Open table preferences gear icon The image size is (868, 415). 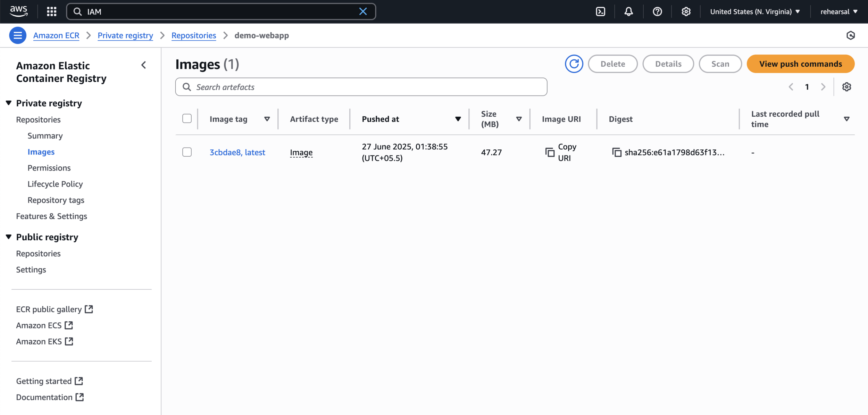[846, 87]
